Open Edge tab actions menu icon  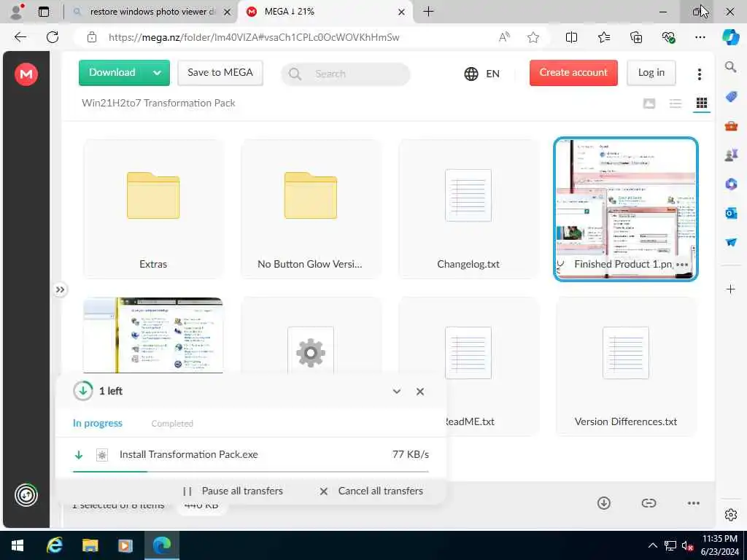pos(43,12)
